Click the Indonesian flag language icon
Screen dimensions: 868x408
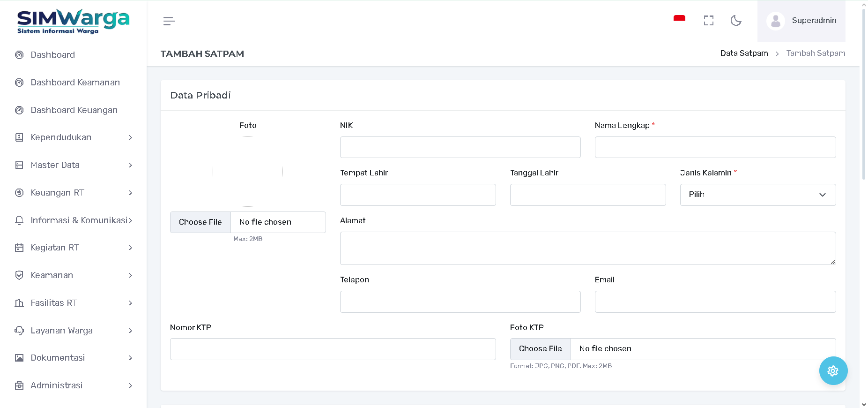(x=679, y=19)
